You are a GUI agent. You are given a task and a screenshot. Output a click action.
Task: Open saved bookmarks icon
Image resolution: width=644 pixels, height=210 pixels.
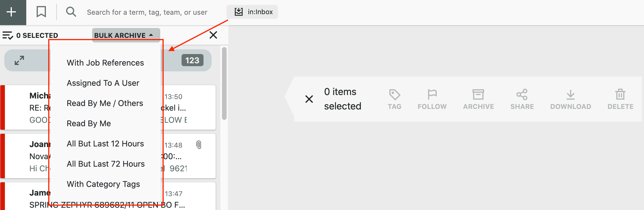(x=41, y=12)
